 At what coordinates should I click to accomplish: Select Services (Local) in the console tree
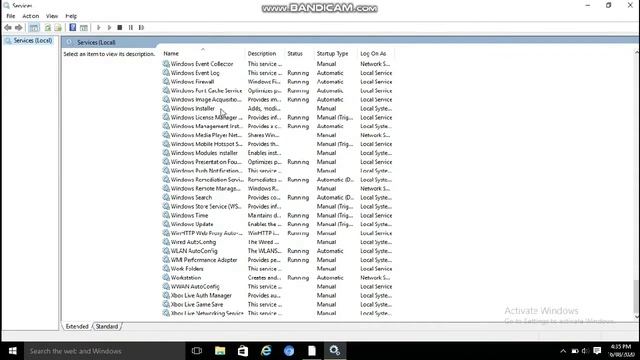[33, 40]
